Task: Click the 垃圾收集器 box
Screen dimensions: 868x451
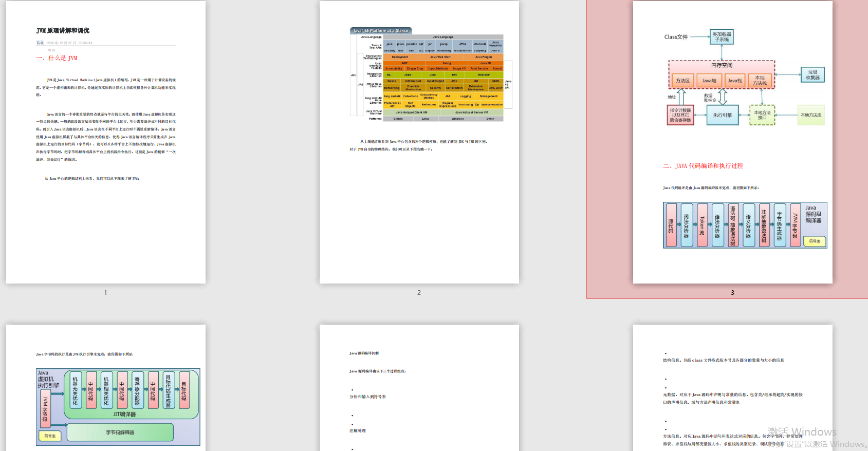Action: [812, 74]
